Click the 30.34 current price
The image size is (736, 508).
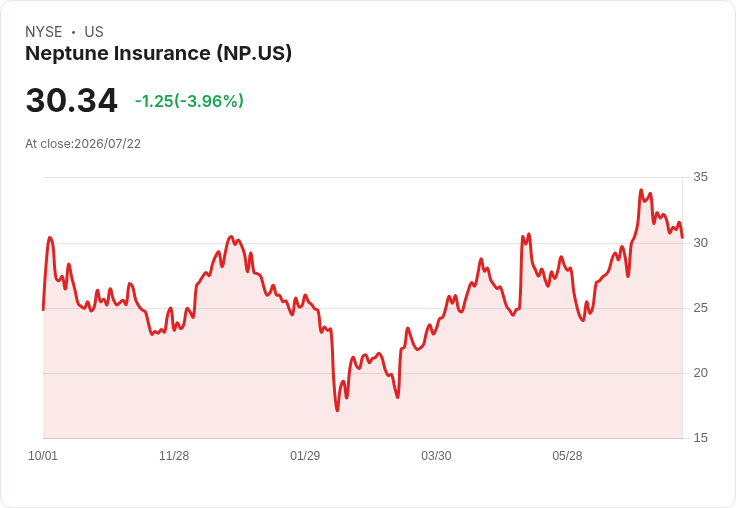coord(71,100)
